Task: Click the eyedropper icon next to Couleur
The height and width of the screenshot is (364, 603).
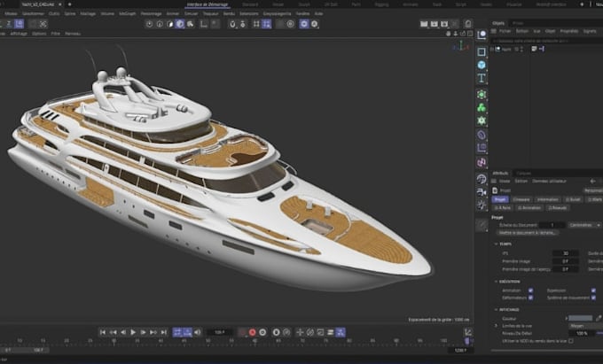Action: 599,318
